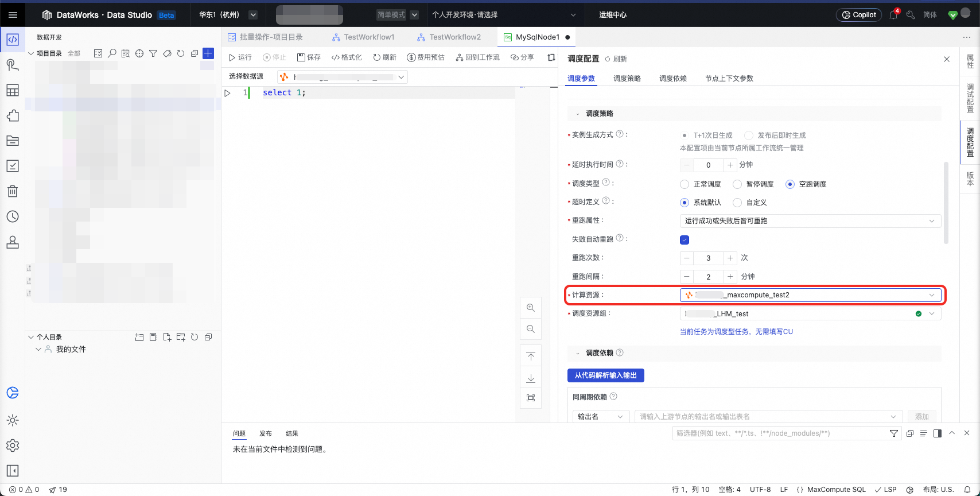This screenshot has width=980, height=496.
Task: Open the puzzle-piece extensions icon in the sidebar
Action: tap(13, 115)
